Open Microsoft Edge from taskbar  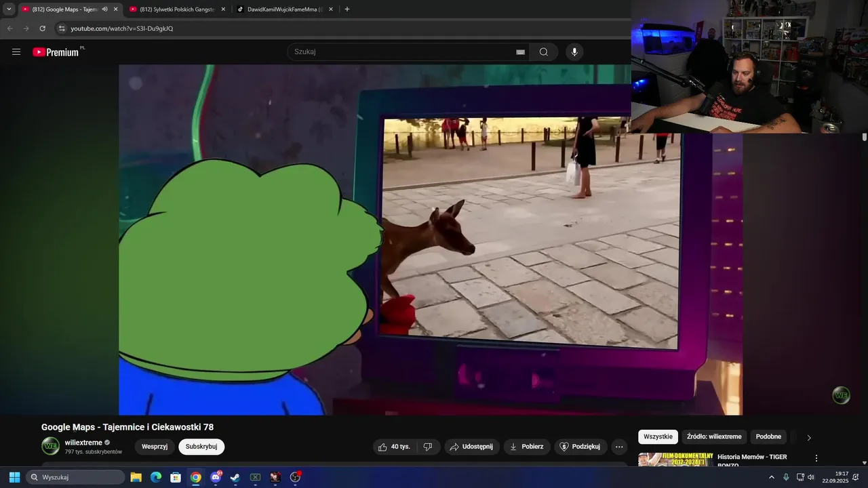156,477
